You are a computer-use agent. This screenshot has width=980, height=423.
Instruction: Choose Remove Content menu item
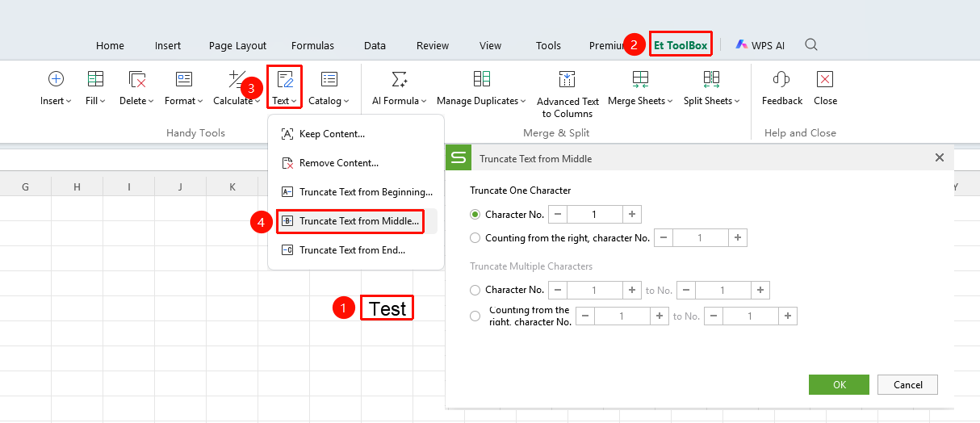[x=356, y=163]
